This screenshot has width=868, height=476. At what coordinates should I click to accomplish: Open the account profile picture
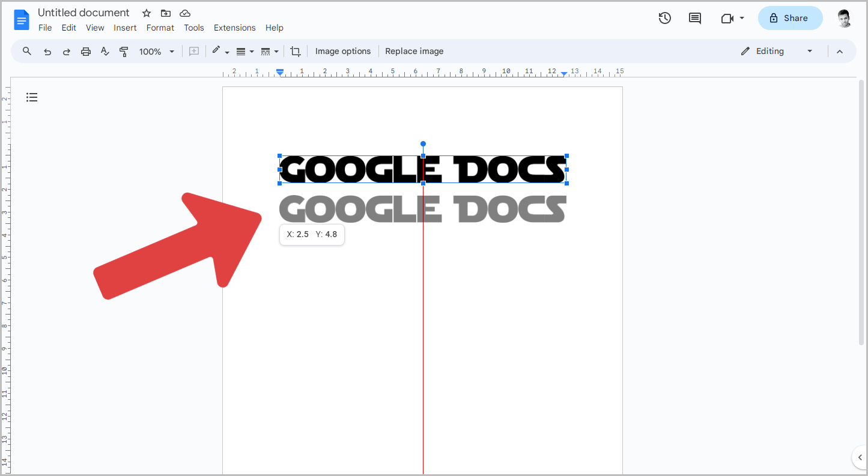(x=844, y=18)
